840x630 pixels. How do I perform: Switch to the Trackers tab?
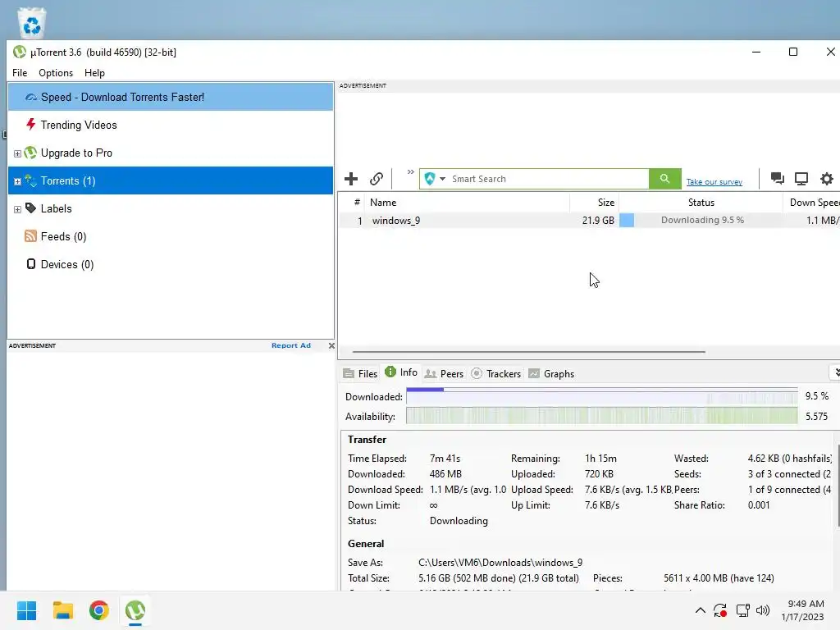[496, 373]
